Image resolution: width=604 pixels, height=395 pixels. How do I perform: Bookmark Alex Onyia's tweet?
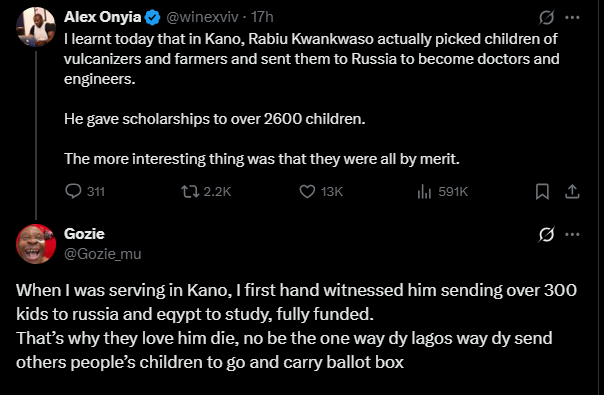pyautogui.click(x=542, y=191)
